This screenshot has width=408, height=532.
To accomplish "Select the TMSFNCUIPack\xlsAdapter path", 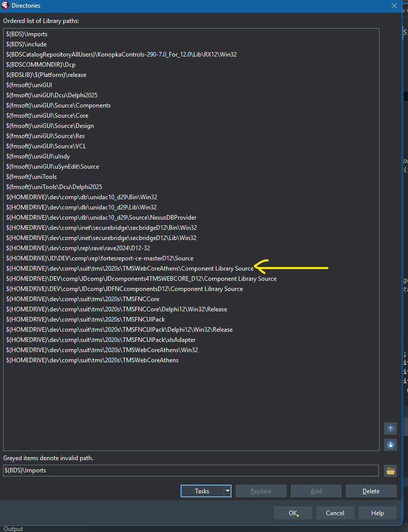I will click(x=101, y=340).
